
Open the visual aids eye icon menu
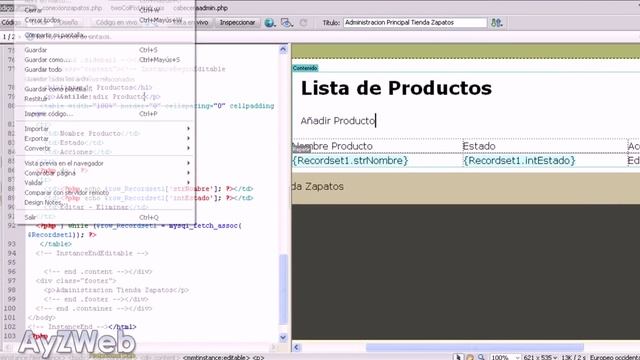[x=287, y=23]
